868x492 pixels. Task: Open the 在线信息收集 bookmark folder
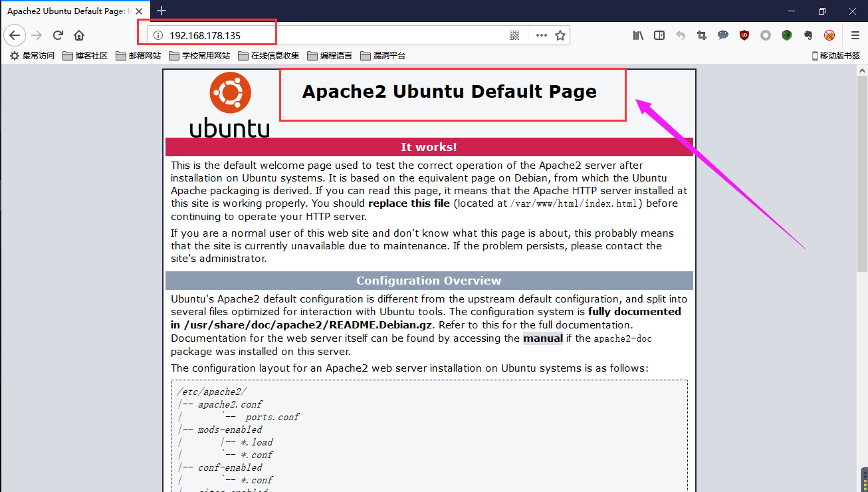[269, 56]
